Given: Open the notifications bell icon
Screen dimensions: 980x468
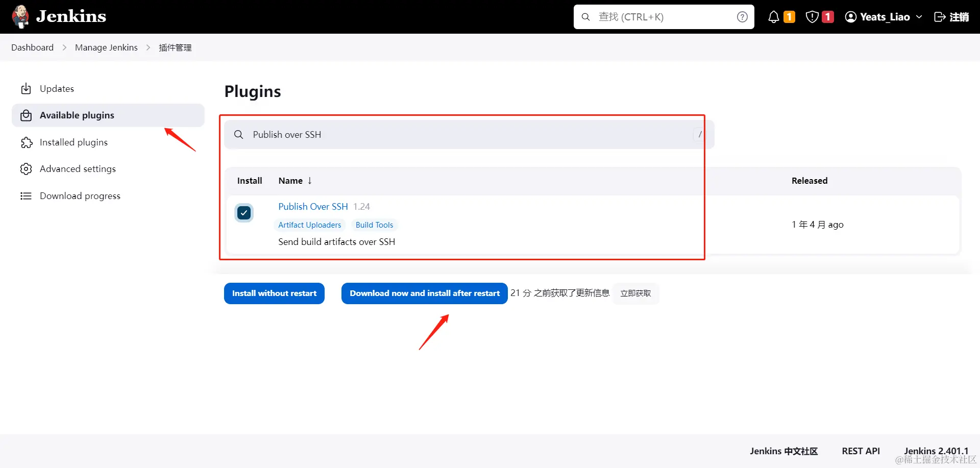Looking at the screenshot, I should pos(774,17).
